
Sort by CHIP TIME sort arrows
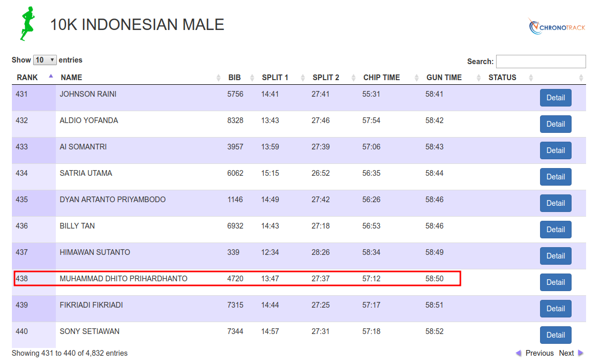(x=416, y=77)
